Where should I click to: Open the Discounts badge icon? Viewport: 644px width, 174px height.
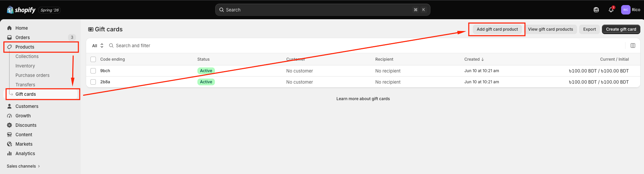(x=9, y=125)
